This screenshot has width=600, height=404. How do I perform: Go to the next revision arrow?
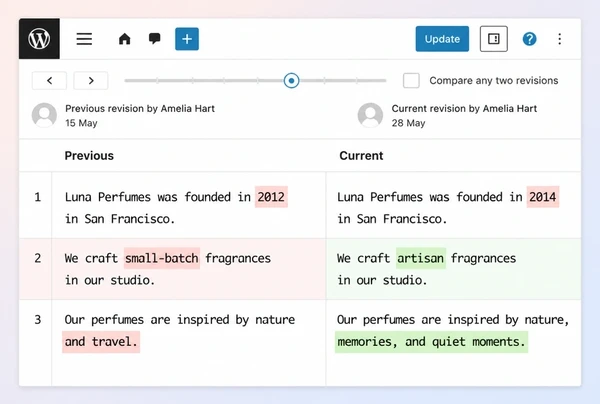pyautogui.click(x=91, y=80)
